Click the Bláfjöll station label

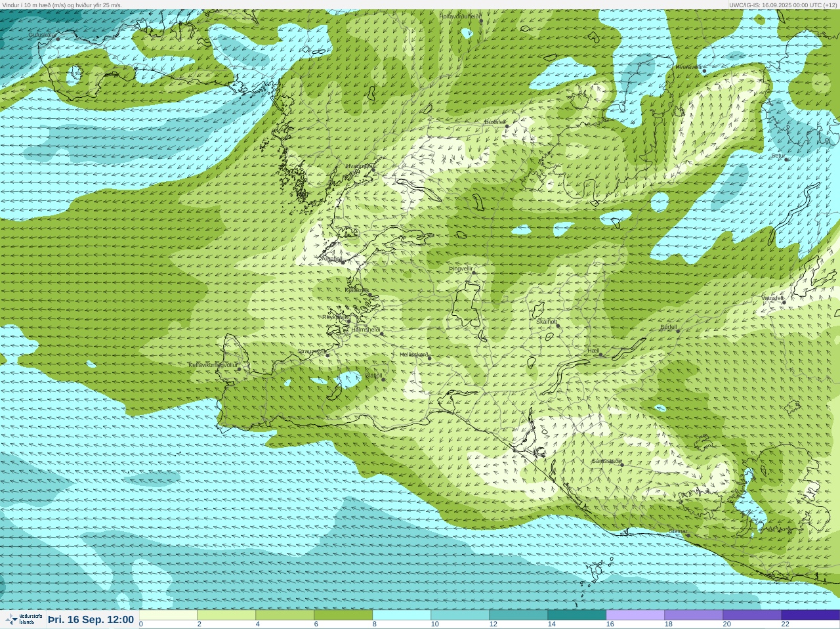(373, 376)
